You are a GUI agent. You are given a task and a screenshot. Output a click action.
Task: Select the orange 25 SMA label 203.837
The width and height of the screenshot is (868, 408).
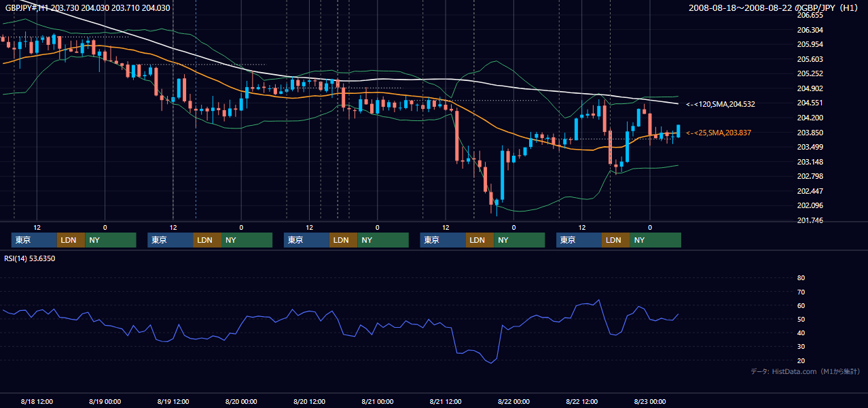tap(719, 133)
